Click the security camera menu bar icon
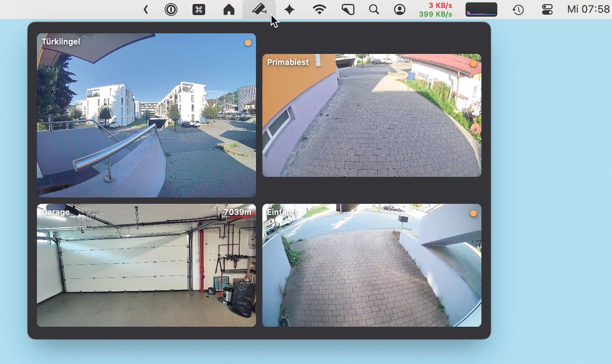The width and height of the screenshot is (612, 364). 259,9
